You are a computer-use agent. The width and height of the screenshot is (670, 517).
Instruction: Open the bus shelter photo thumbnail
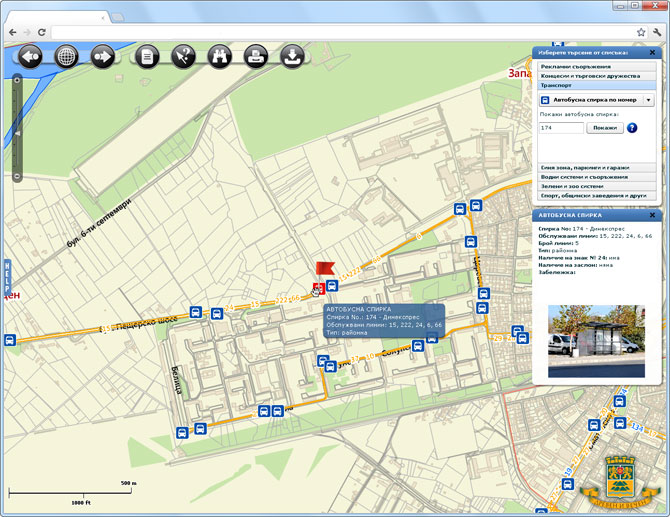pyautogui.click(x=597, y=341)
